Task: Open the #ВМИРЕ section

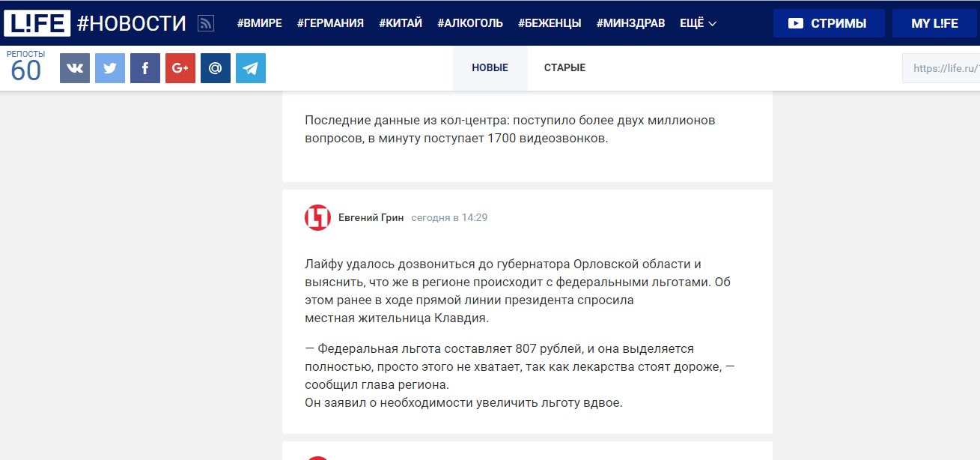Action: pyautogui.click(x=259, y=23)
